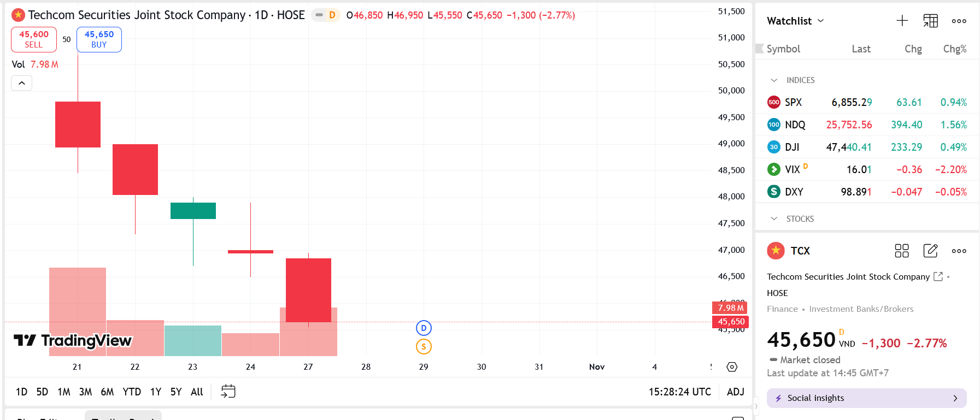Click the dividend marker on the chart
Viewport: 980px width, 420px height.
coord(424,328)
